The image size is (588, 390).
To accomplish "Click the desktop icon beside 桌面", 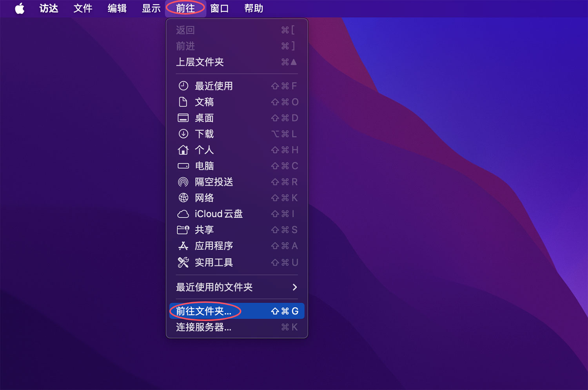I will (183, 118).
